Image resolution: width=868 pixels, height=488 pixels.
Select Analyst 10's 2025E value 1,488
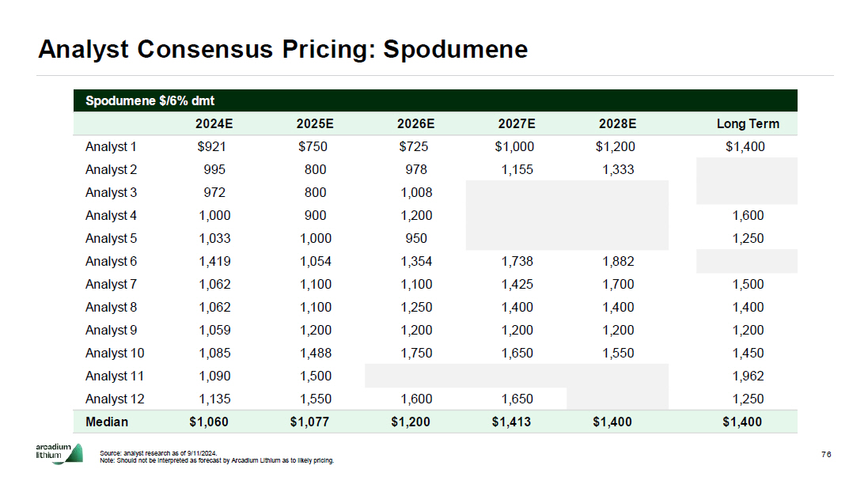tap(315, 353)
